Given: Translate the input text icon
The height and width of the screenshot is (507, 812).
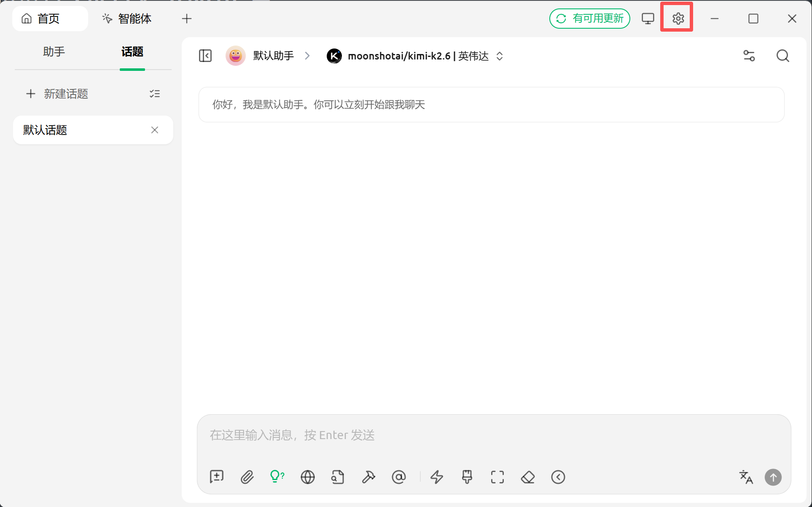Looking at the screenshot, I should 746,477.
